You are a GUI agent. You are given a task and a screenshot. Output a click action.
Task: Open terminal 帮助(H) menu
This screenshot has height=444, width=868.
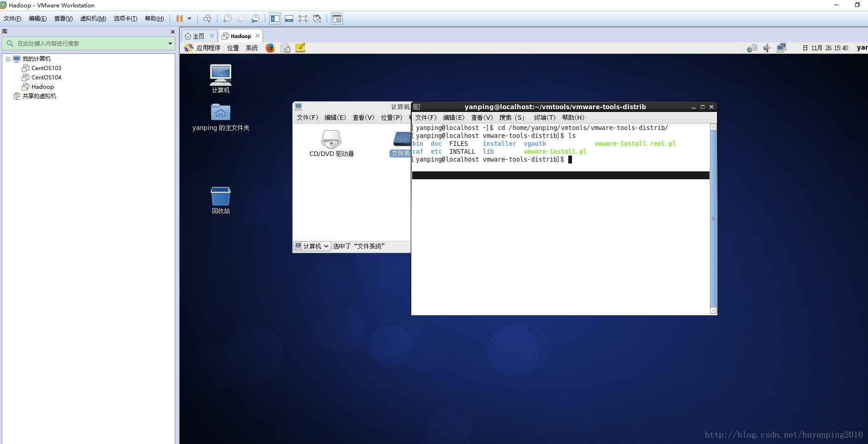[573, 118]
